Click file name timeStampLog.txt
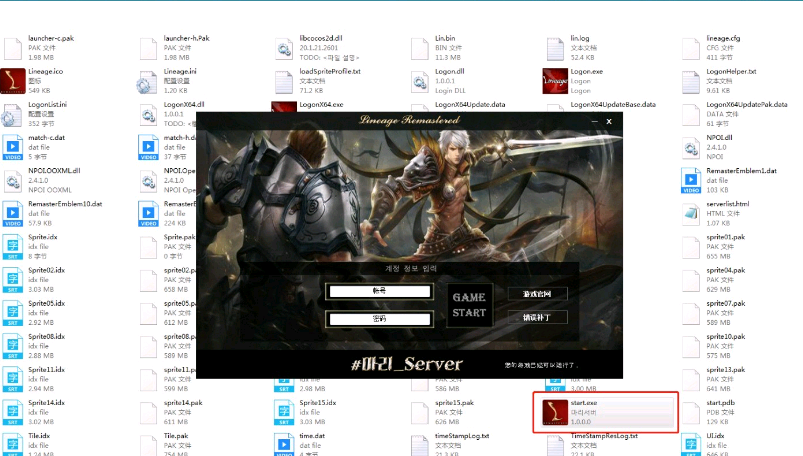The height and width of the screenshot is (456, 803). click(x=462, y=436)
